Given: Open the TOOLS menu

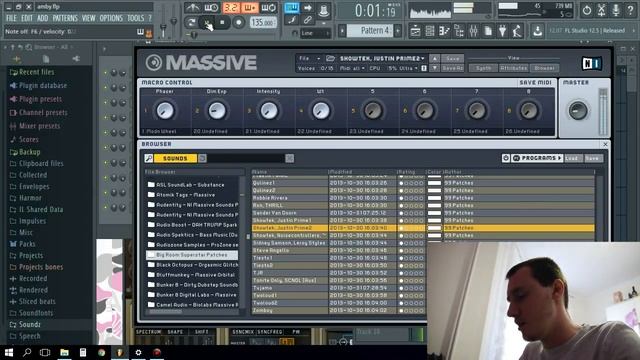Looking at the screenshot, I should tap(136, 18).
